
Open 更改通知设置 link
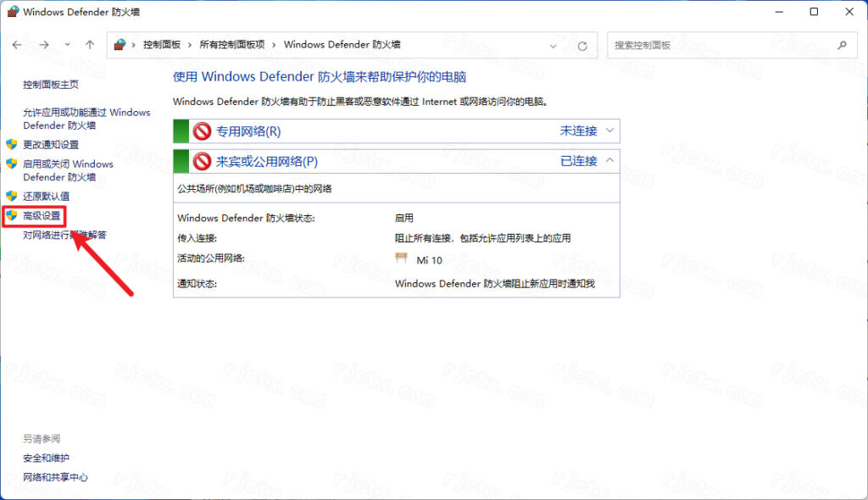point(50,145)
